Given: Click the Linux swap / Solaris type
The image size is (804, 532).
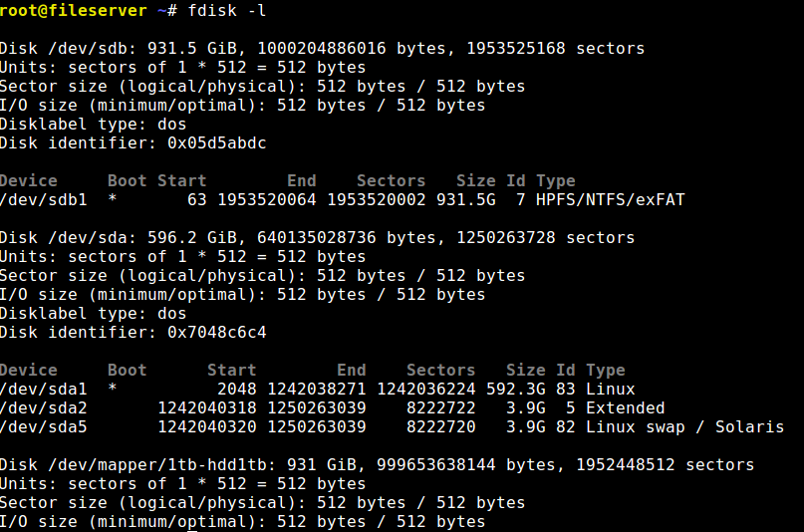Looking at the screenshot, I should [684, 426].
